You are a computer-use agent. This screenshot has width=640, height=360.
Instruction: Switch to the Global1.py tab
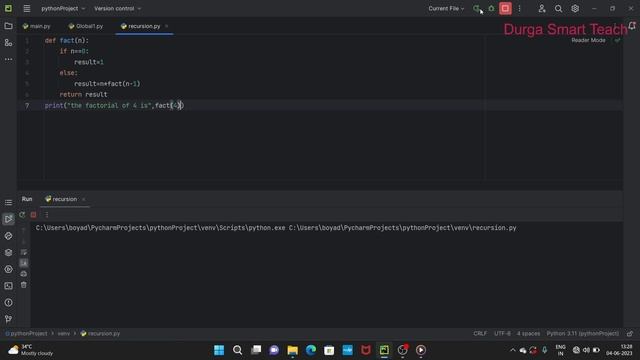[86, 26]
